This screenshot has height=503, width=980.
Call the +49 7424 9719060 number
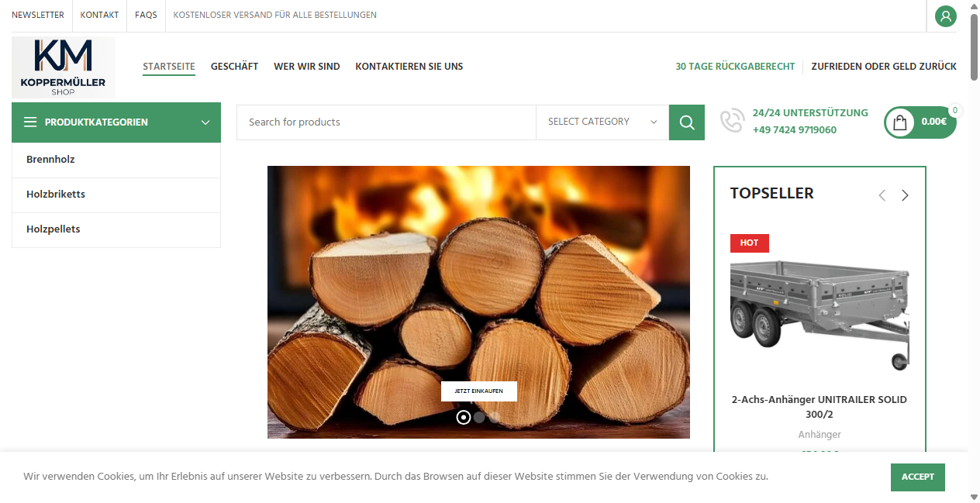tap(795, 130)
